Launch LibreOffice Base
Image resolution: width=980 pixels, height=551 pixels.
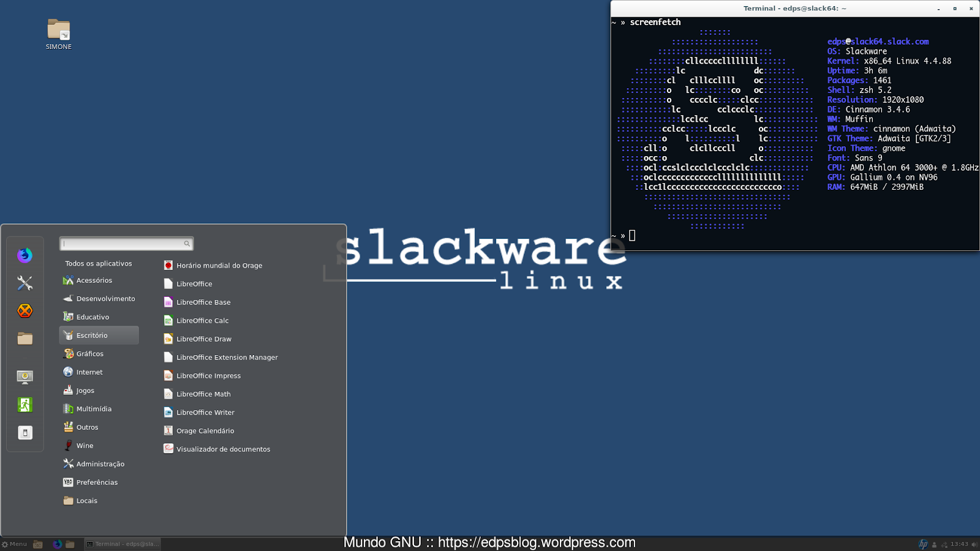click(x=197, y=302)
